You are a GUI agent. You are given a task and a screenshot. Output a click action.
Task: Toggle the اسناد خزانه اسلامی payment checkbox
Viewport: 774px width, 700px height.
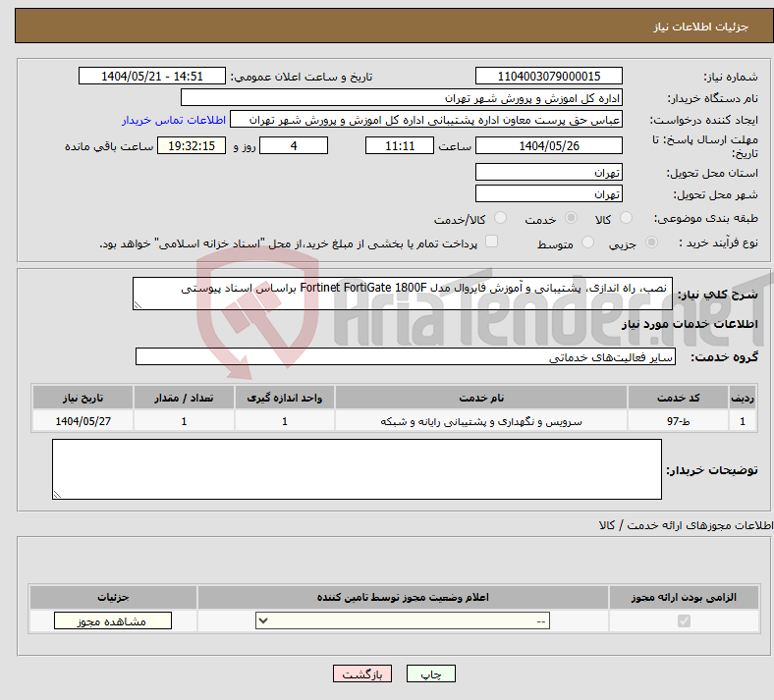[x=492, y=242]
